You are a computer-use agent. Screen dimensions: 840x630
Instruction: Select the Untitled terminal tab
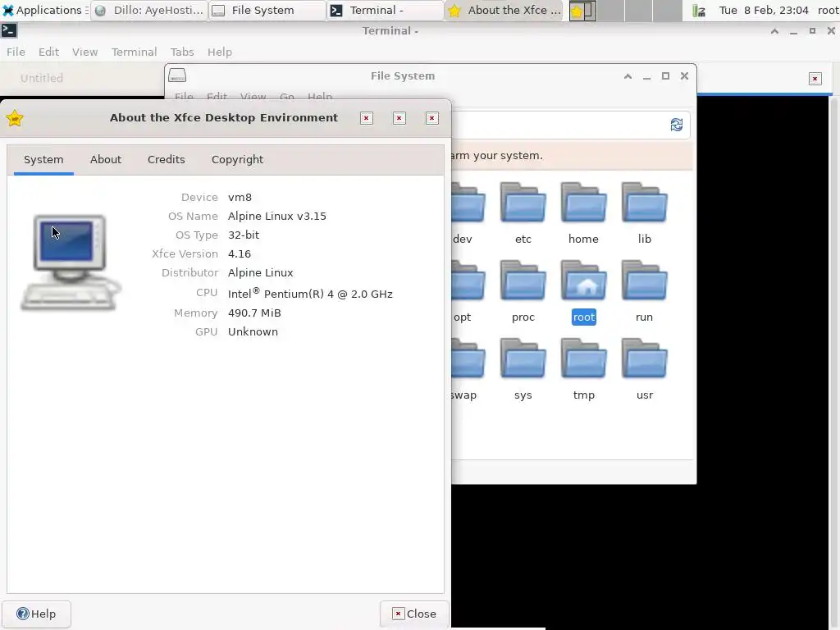click(x=42, y=78)
